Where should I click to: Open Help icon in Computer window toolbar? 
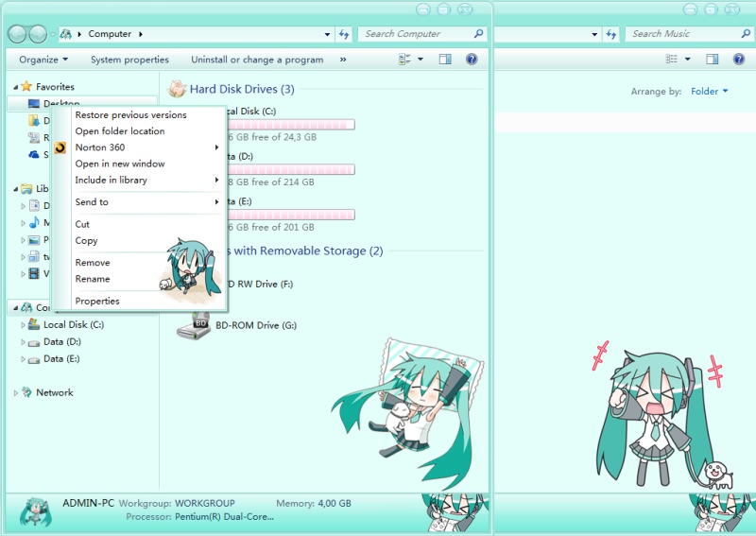[x=472, y=60]
